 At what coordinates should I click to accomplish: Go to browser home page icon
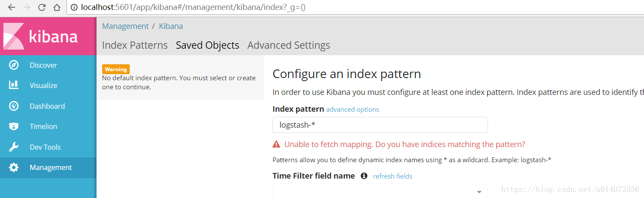coord(56,7)
